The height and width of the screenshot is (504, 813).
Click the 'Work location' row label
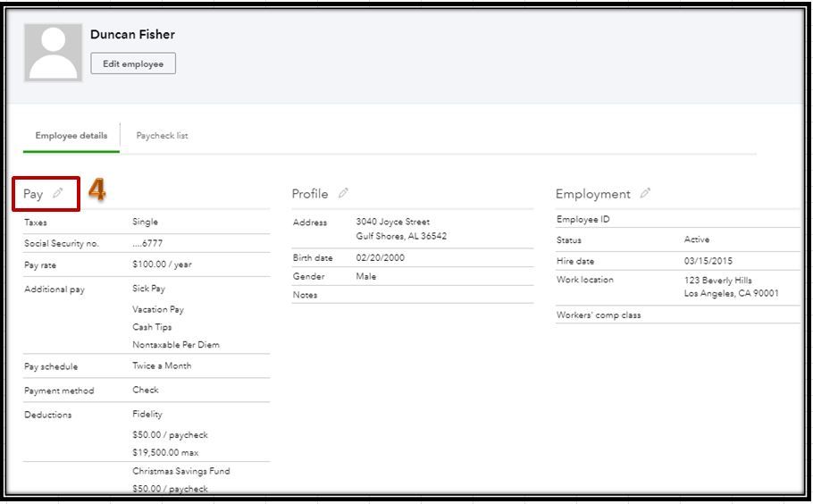tap(585, 280)
